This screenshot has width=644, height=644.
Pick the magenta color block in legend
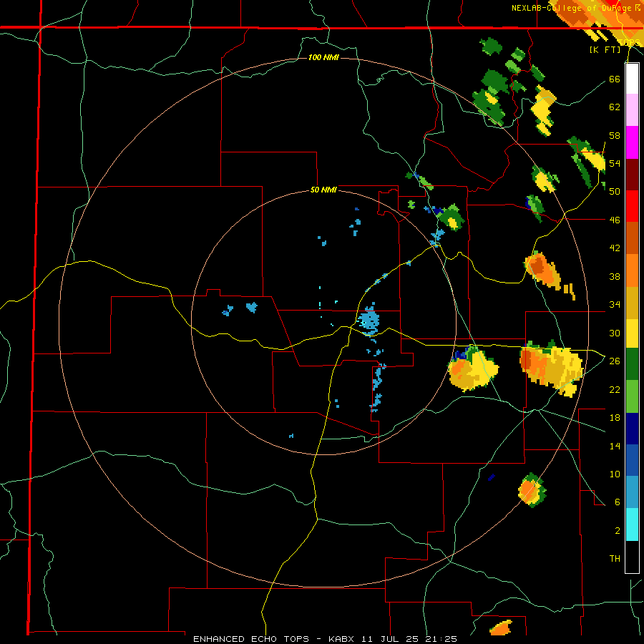pyautogui.click(x=632, y=142)
